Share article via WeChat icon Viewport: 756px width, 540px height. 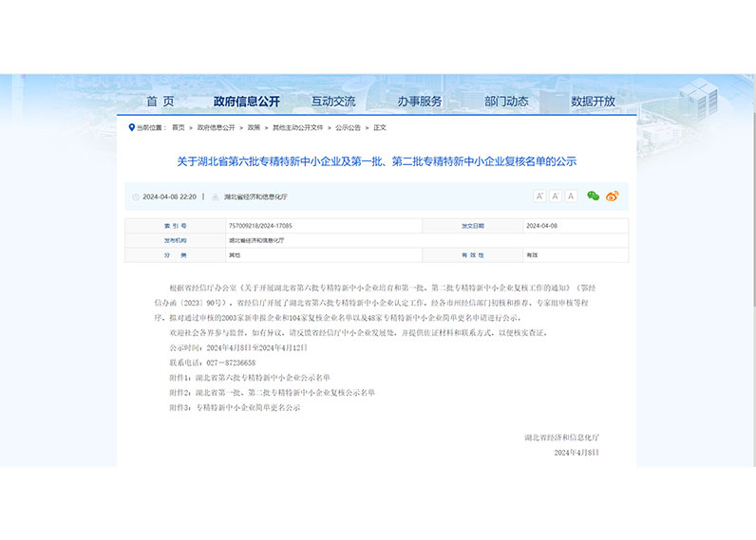pyautogui.click(x=593, y=196)
